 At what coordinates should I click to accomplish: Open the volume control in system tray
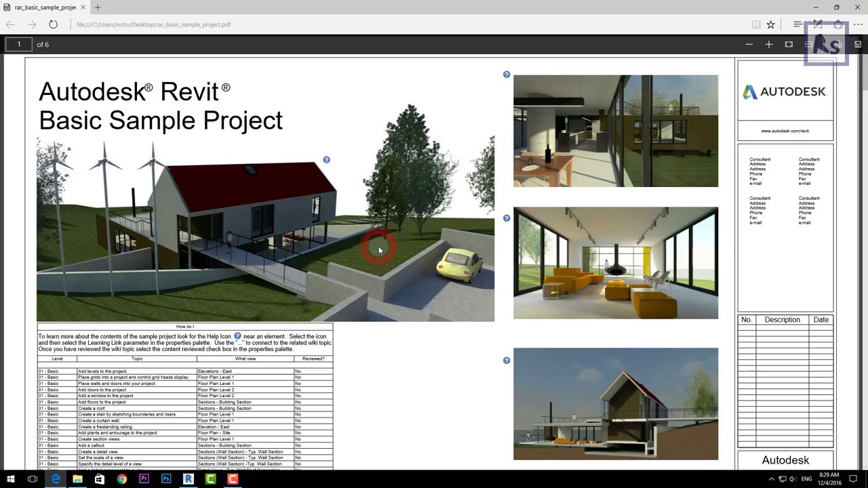[x=793, y=479]
